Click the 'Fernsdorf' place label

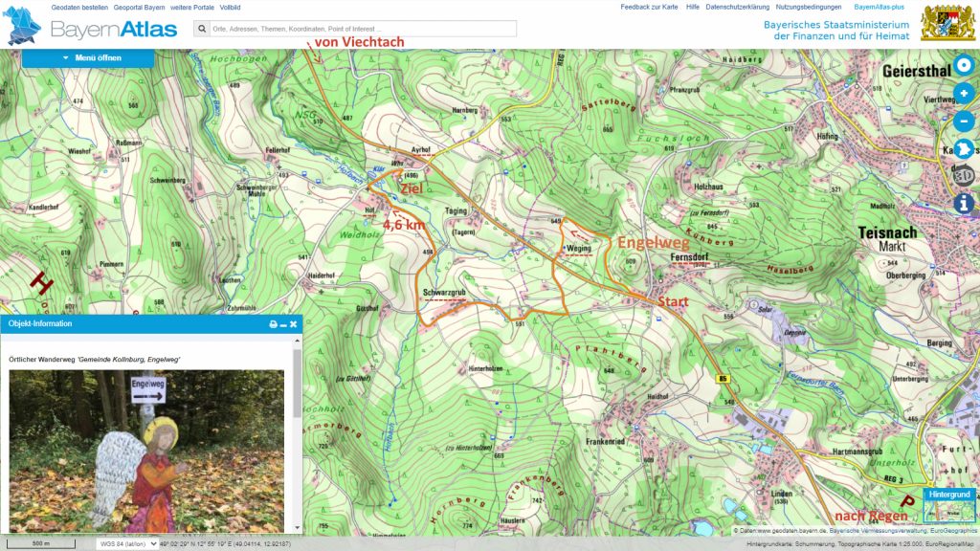[x=689, y=256]
